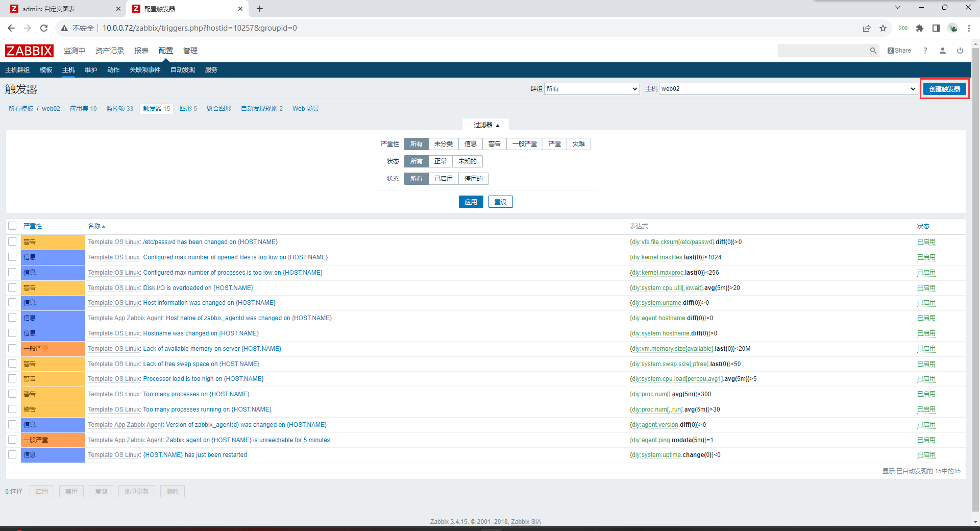Open the Share link in header
This screenshot has width=980, height=531.
899,51
